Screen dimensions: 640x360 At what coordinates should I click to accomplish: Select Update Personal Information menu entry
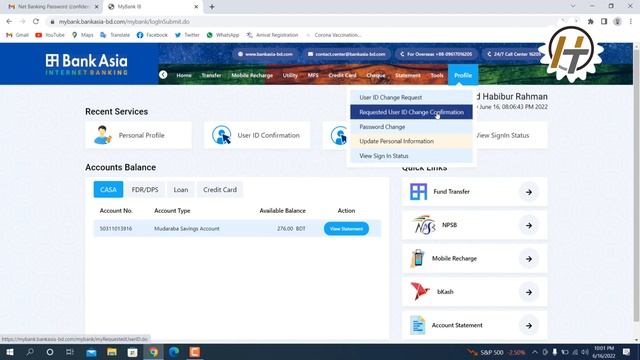pos(411,141)
